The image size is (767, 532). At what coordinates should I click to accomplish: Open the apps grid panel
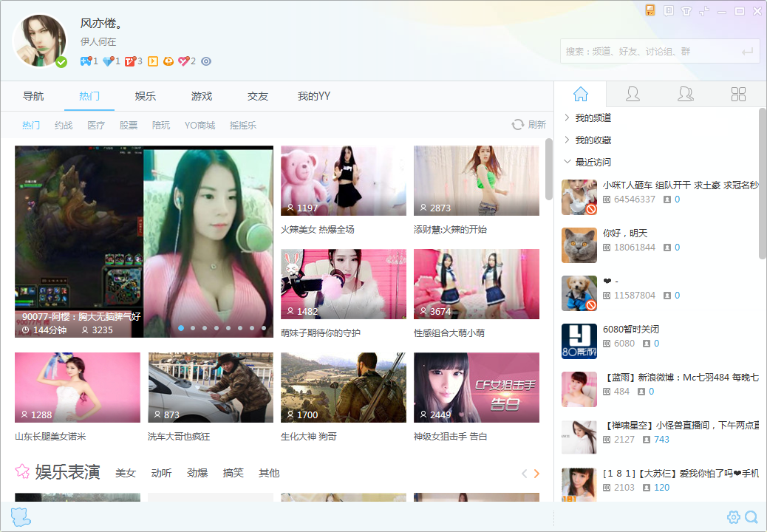[738, 94]
